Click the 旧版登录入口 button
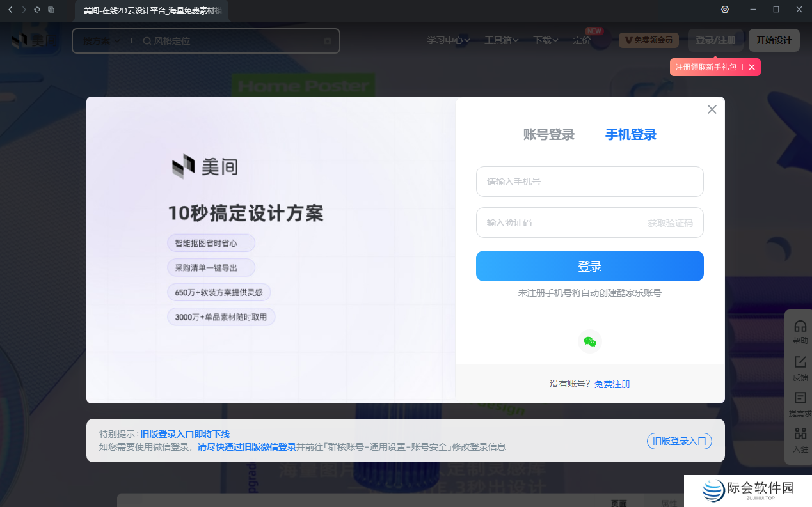 pyautogui.click(x=679, y=441)
